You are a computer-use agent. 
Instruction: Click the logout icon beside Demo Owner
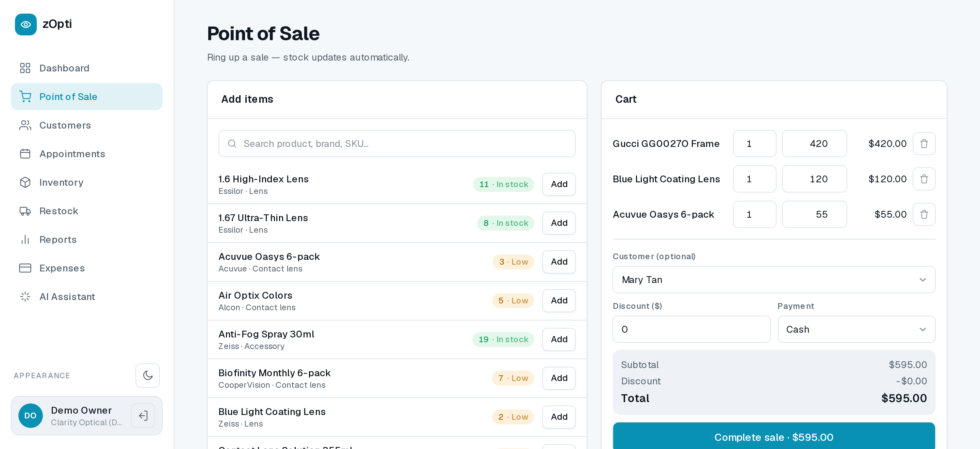(x=143, y=416)
